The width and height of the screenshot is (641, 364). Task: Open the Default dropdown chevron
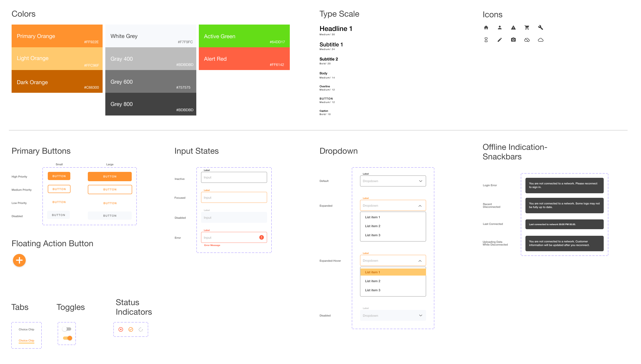(420, 181)
